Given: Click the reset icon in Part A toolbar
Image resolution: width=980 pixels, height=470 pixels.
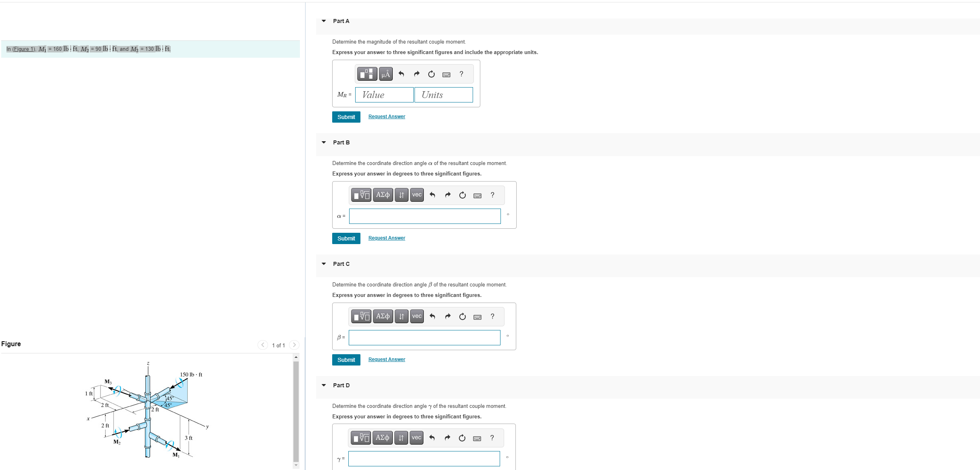Looking at the screenshot, I should pyautogui.click(x=431, y=74).
